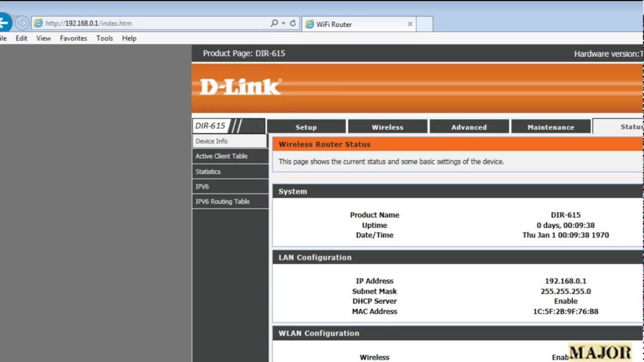The width and height of the screenshot is (644, 362).
Task: Click the date Thu Jan 1 00:09:38 1970
Action: click(x=566, y=235)
